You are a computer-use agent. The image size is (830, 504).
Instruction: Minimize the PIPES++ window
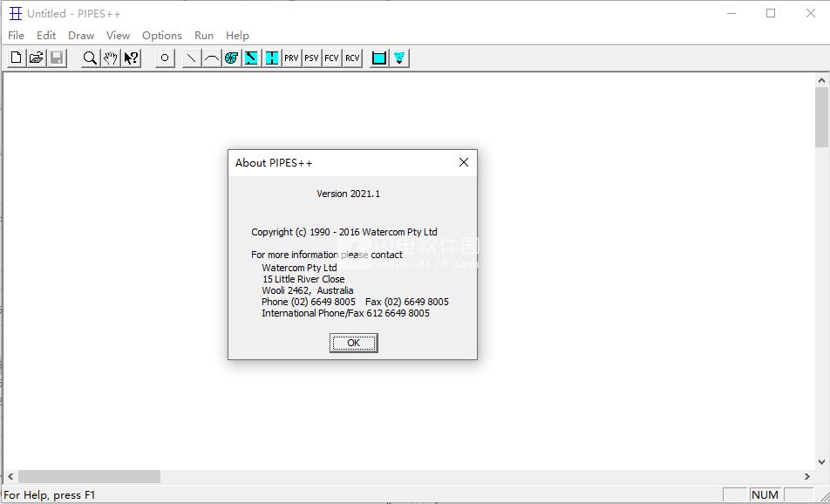731,13
